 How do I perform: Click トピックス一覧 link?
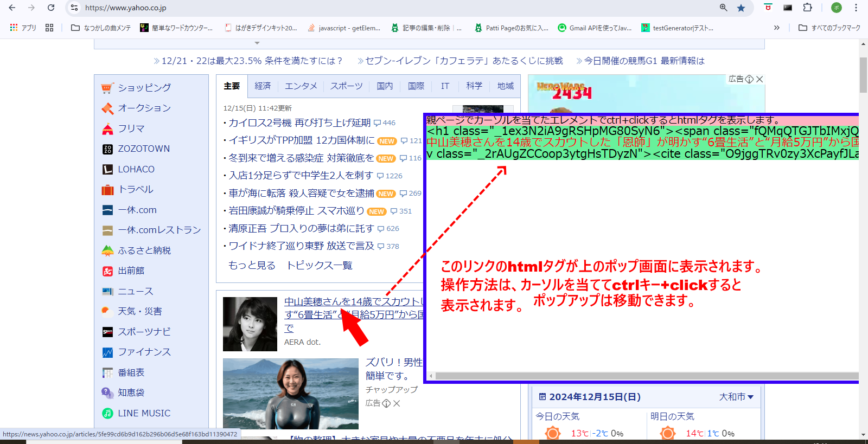[320, 266]
